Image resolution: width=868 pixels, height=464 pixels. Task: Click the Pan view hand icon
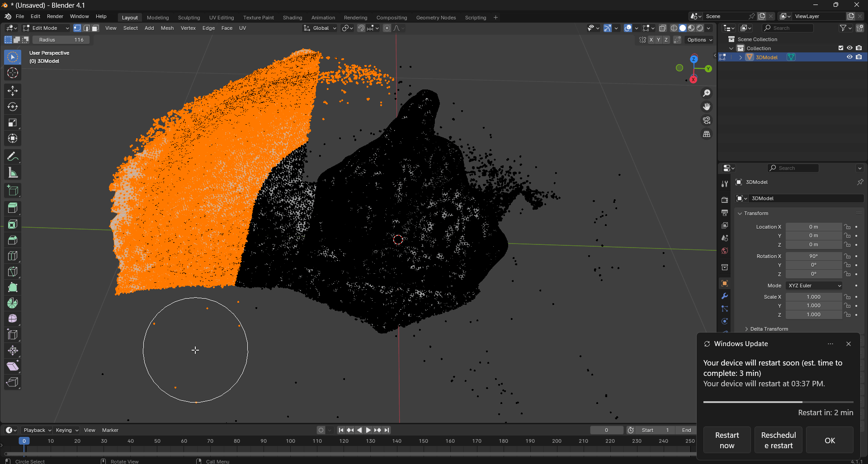707,107
